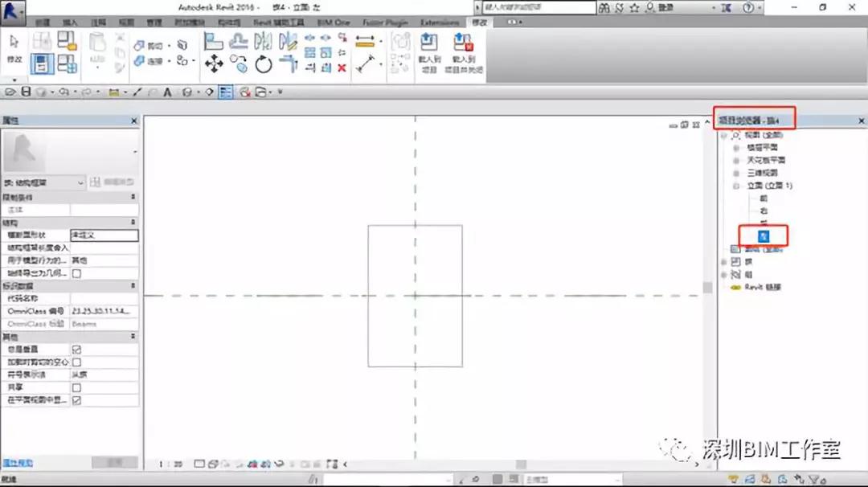This screenshot has width=868, height=487.
Task: Click the red X Delete tool
Action: (x=342, y=68)
